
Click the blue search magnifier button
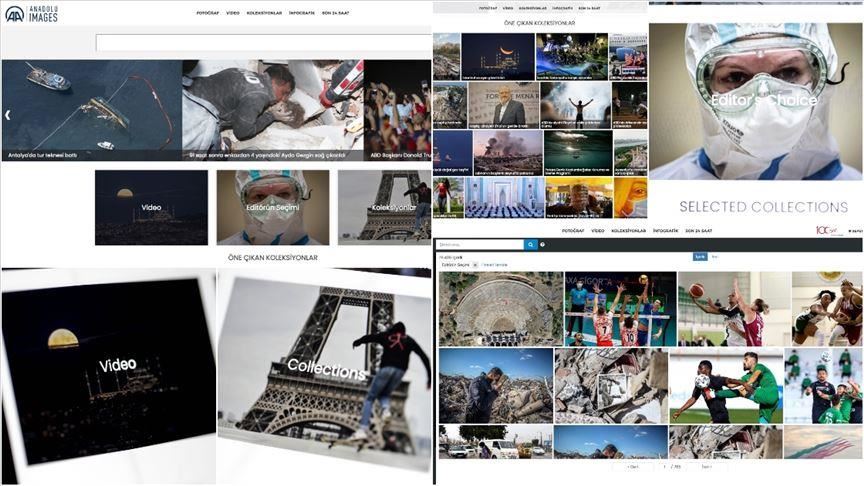point(531,244)
